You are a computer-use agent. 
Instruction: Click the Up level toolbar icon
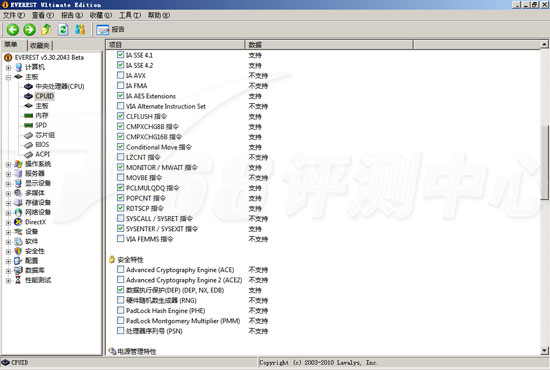coord(46,29)
